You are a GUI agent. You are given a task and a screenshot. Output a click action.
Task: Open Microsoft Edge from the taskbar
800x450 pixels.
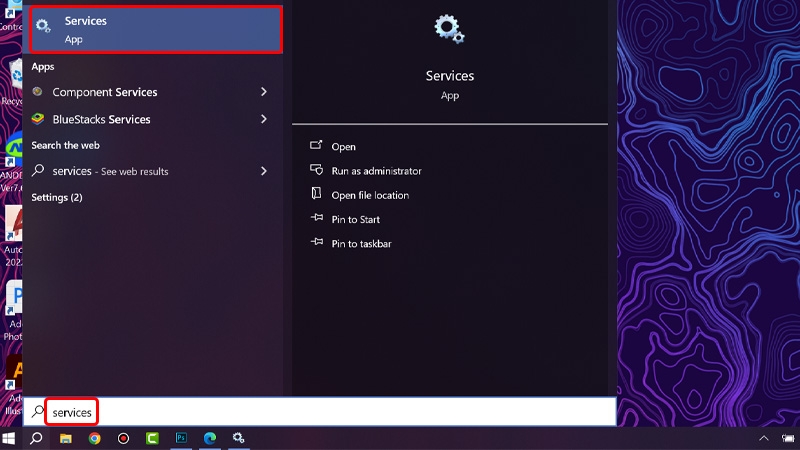tap(210, 438)
